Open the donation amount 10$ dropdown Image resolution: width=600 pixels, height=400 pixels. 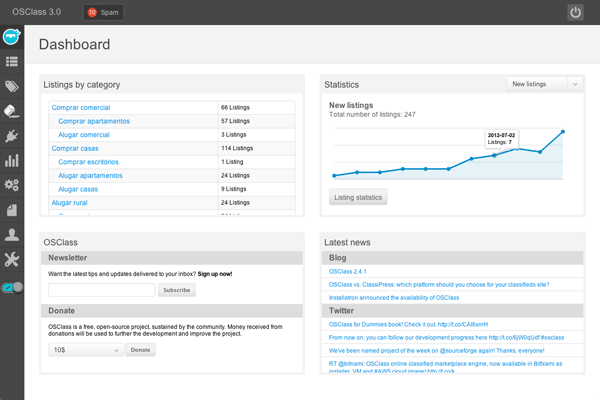click(86, 350)
